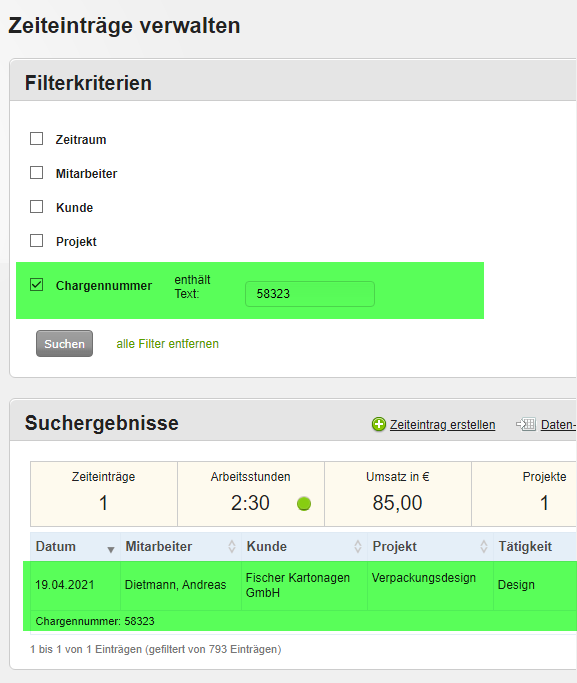Viewport: 577px width, 683px height.
Task: Click the sort arrows in the Mitarbeiter column
Action: pyautogui.click(x=232, y=547)
